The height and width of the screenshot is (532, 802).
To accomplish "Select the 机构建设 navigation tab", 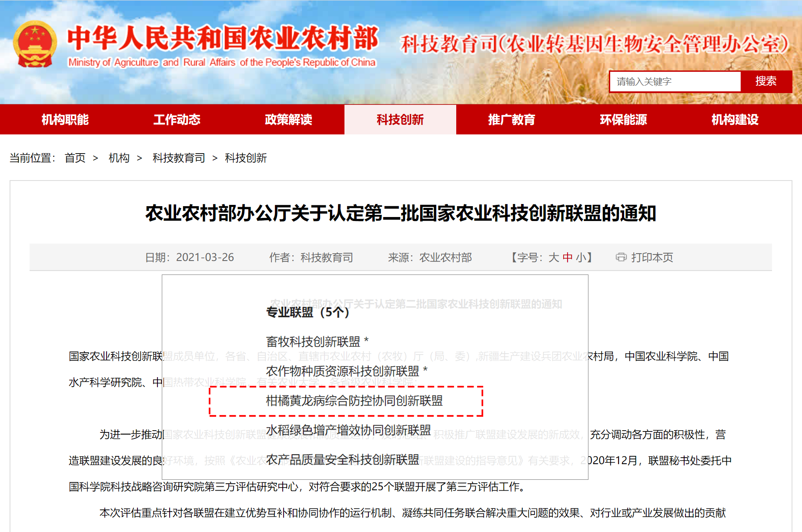I will [735, 120].
